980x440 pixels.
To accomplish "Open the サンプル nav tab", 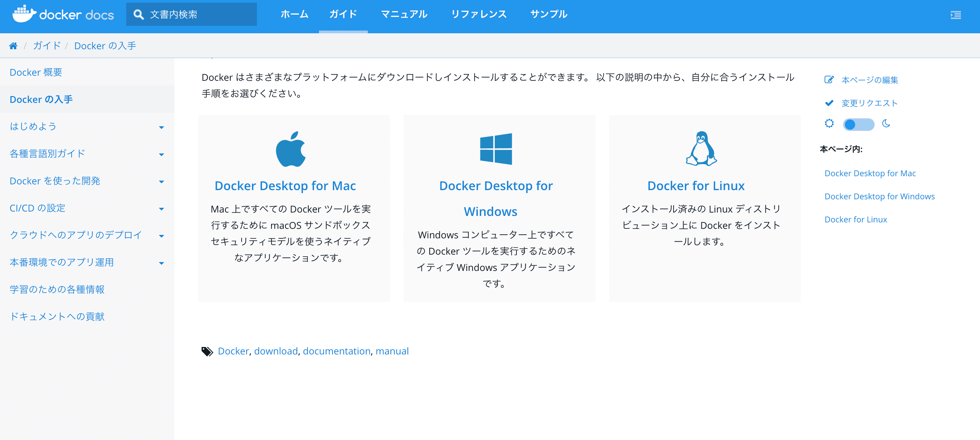I will tap(549, 15).
